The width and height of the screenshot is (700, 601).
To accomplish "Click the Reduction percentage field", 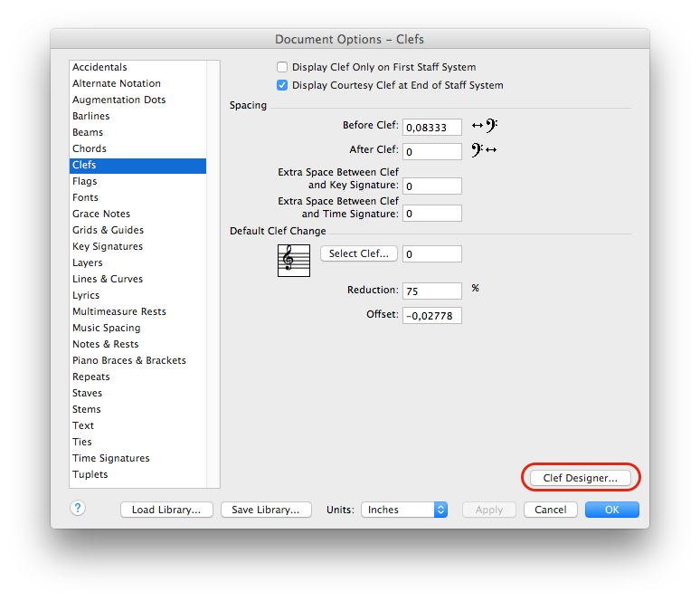I will pos(431,291).
